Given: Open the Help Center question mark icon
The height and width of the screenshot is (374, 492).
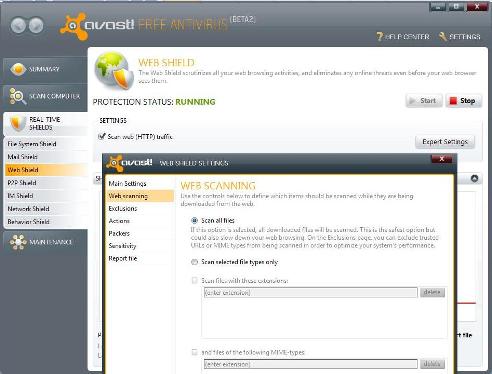Looking at the screenshot, I should point(379,36).
